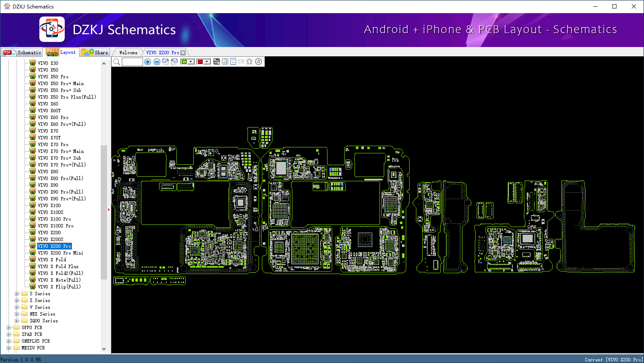The height and width of the screenshot is (363, 644).
Task: Click the tree panel scroll down arrow
Action: tap(104, 349)
